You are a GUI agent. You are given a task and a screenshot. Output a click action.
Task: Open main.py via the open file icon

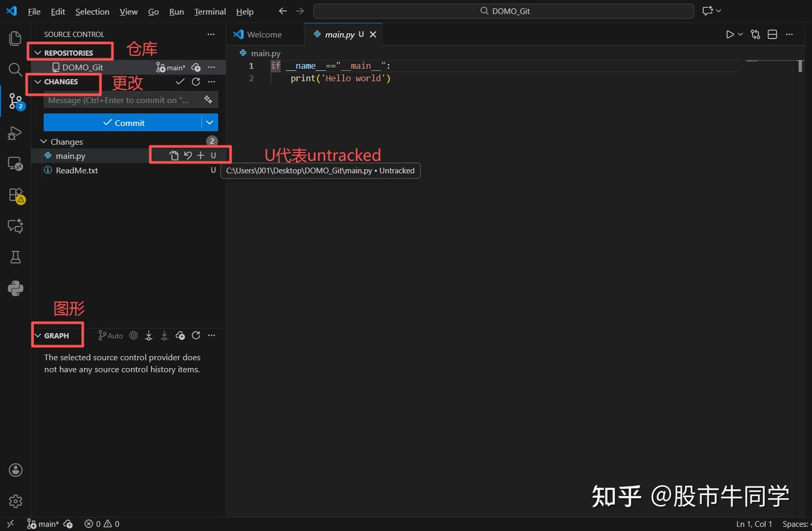pos(174,155)
